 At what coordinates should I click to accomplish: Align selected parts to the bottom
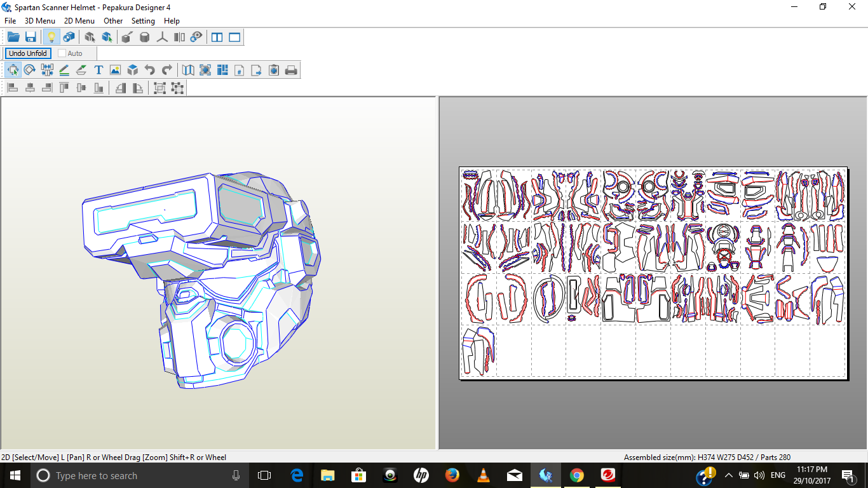98,88
